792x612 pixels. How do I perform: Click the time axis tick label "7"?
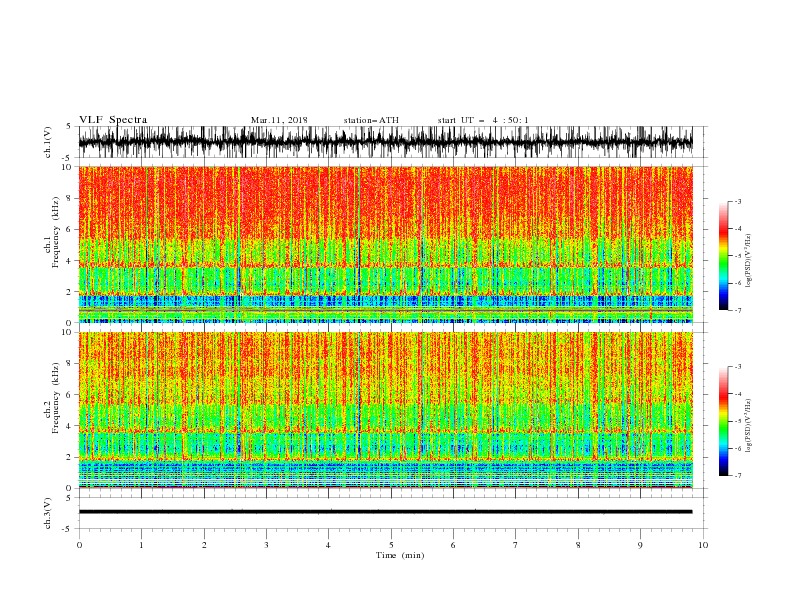click(516, 545)
